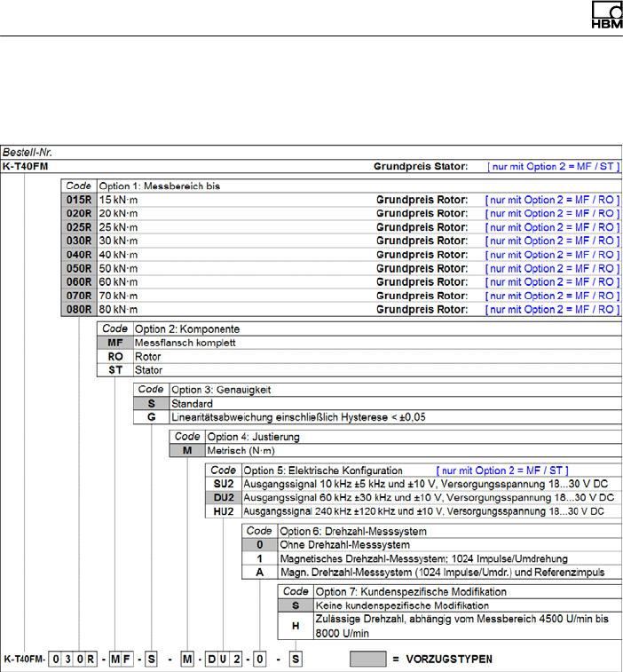Click 'Ausgangssignal 60 kHz ±30 kHz' description
This screenshot has width=623, height=672.
(429, 498)
